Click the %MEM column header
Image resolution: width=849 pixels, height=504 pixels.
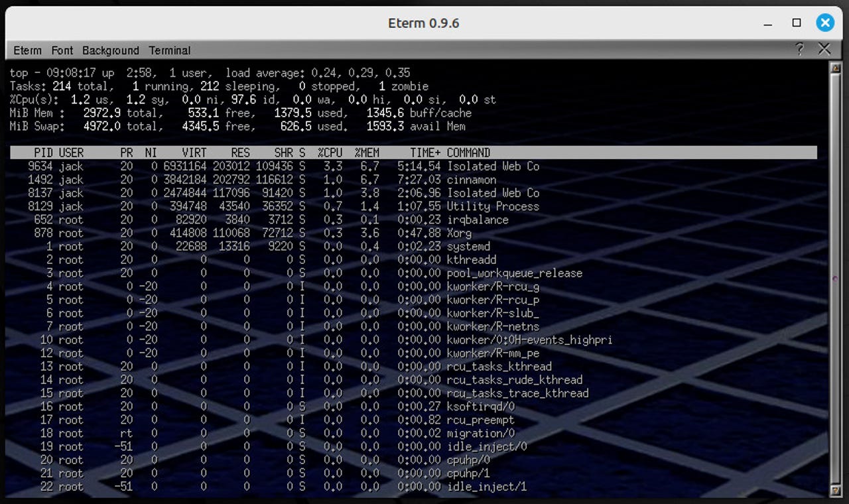click(x=367, y=153)
